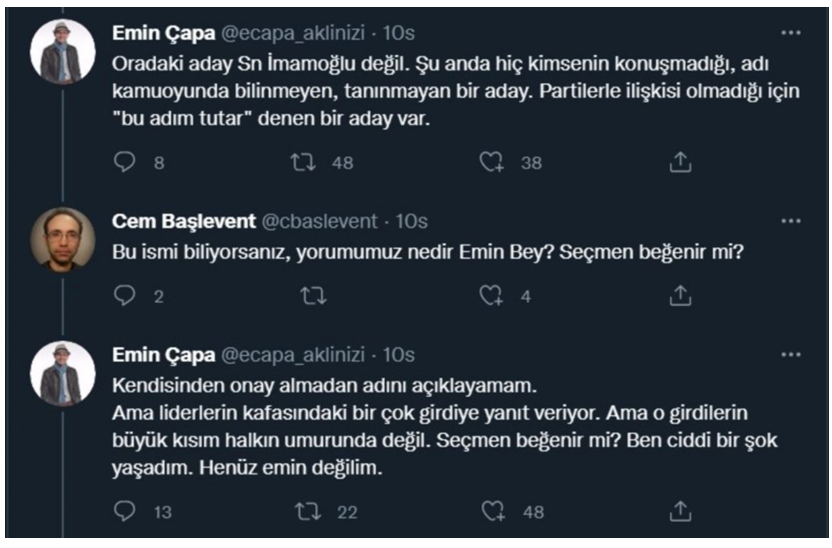The height and width of the screenshot is (548, 832).
Task: Like the last tweet with 48 likes
Action: coord(493,511)
